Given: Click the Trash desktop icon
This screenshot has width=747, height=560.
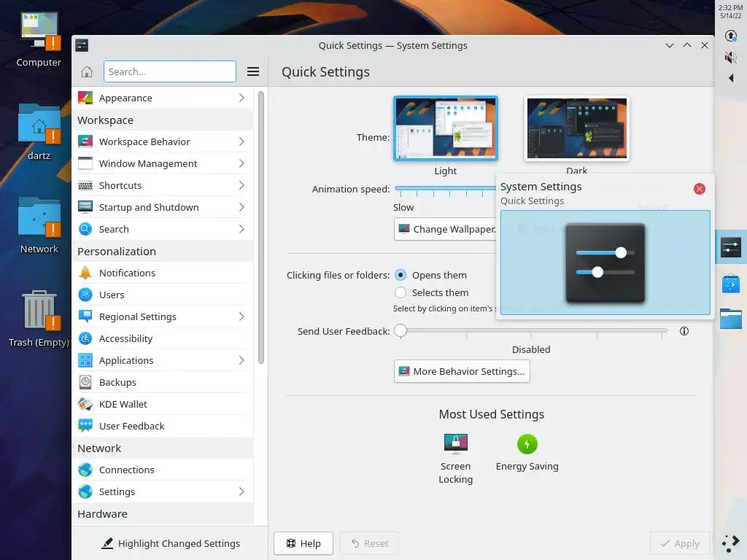Looking at the screenshot, I should click(39, 319).
